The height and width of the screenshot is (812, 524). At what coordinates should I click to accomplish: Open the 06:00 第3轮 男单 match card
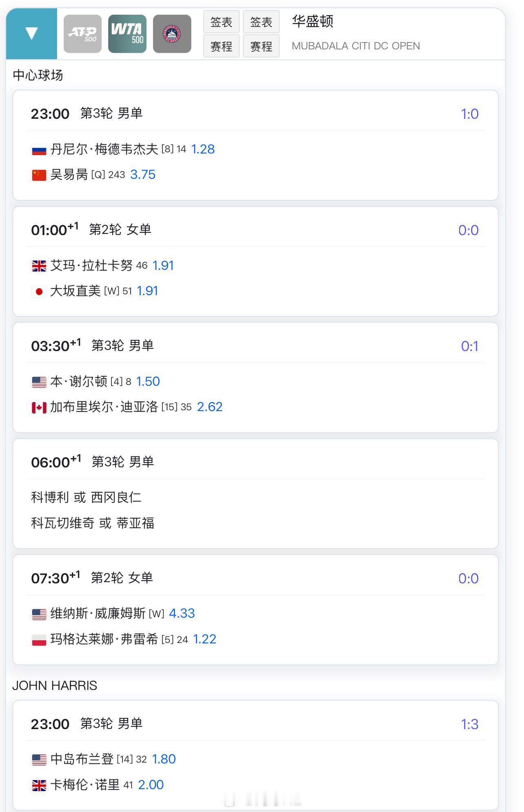coord(255,494)
